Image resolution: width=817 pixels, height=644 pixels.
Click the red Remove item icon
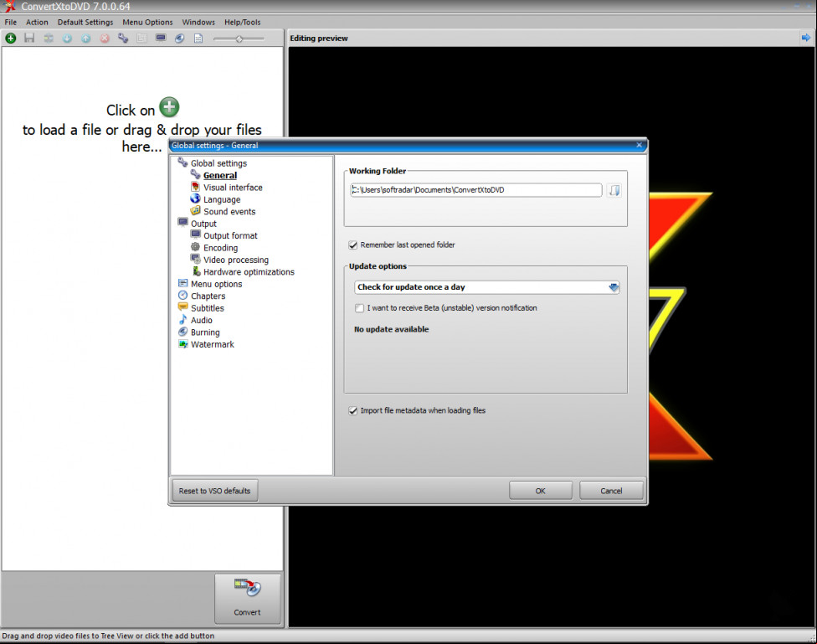click(105, 38)
